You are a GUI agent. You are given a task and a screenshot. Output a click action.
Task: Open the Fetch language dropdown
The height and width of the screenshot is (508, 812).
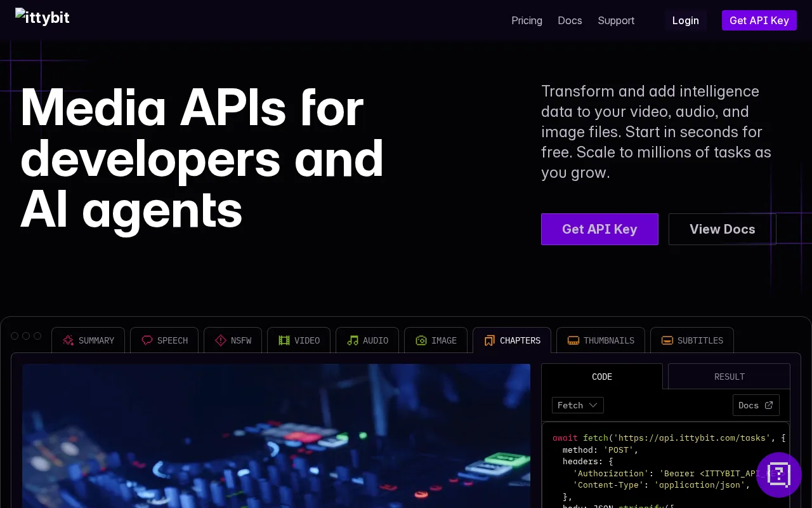tap(578, 405)
